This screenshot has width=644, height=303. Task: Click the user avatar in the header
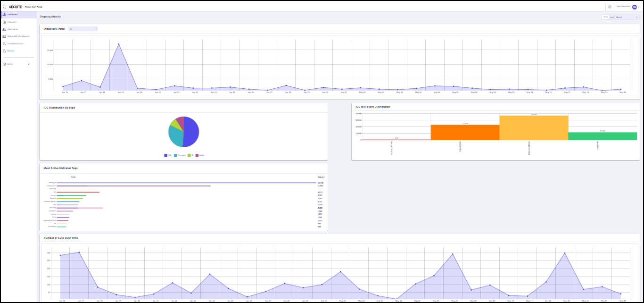pos(634,7)
